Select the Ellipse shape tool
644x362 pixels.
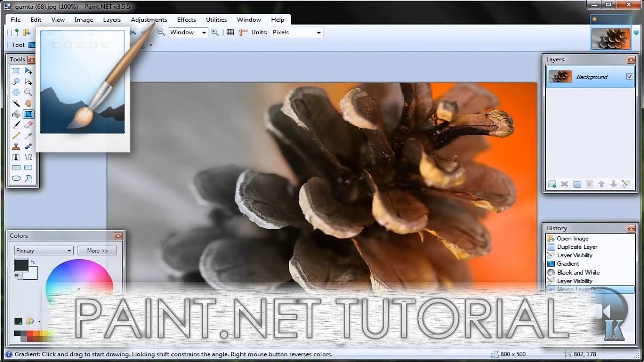point(16,178)
